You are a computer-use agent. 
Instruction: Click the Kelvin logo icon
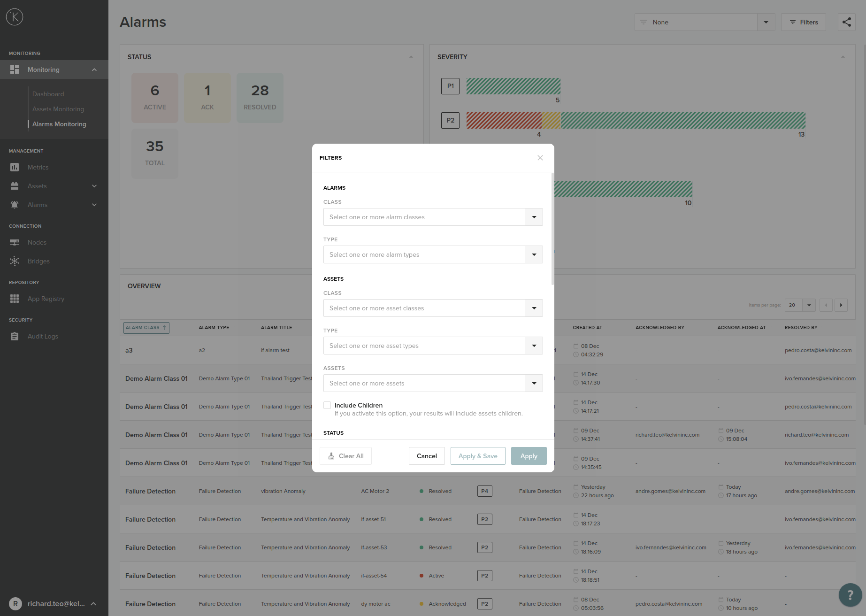(15, 17)
